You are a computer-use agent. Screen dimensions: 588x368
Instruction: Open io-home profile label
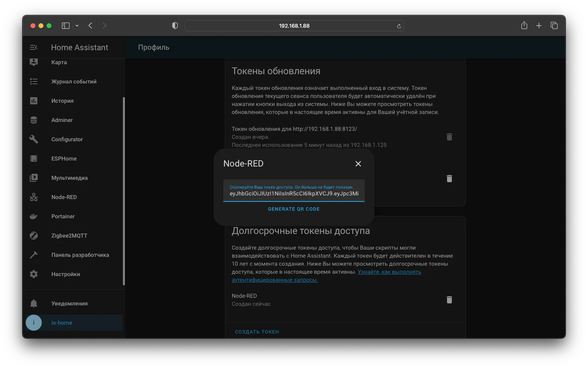click(62, 323)
